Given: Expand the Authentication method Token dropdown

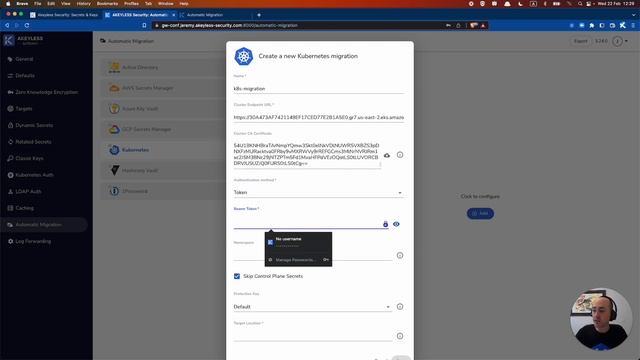Looking at the screenshot, I should tap(318, 192).
